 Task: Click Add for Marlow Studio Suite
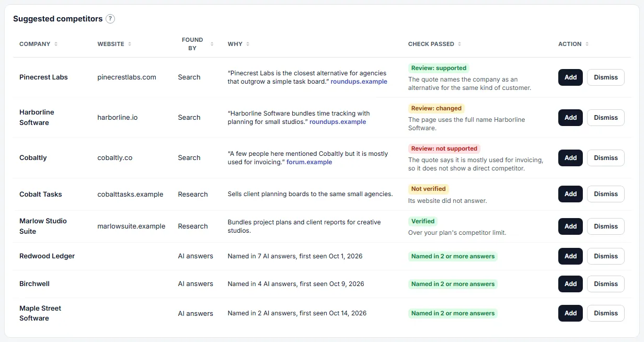click(570, 226)
